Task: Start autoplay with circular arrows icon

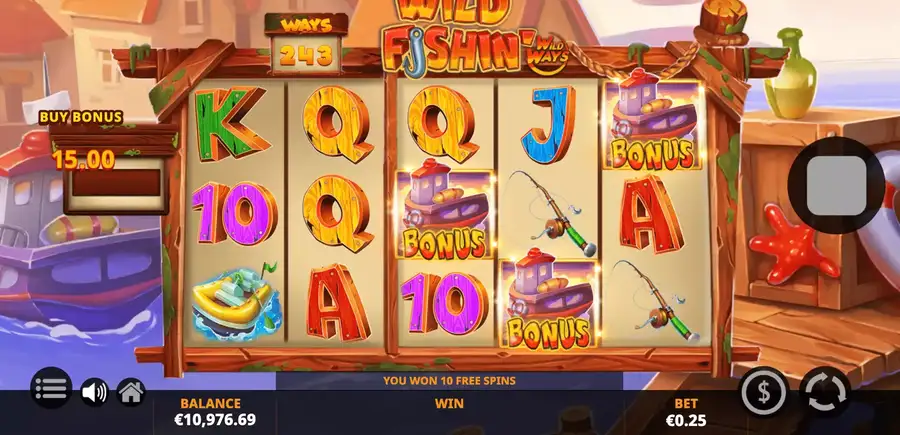Action: (x=825, y=393)
